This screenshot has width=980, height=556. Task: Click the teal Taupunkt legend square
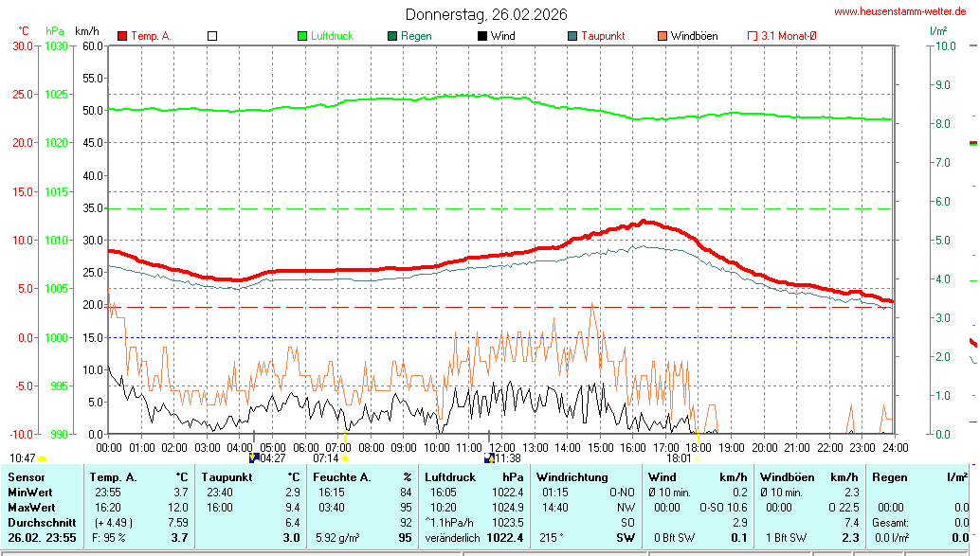[572, 36]
